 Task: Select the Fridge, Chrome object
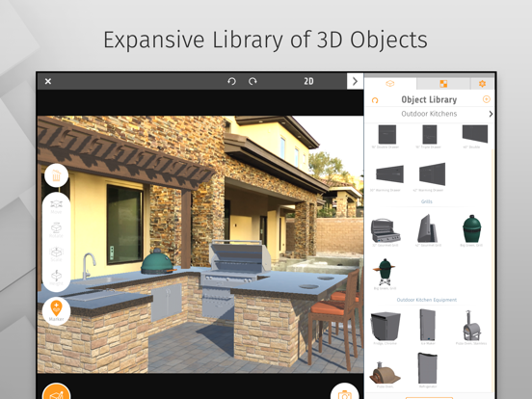click(x=386, y=328)
